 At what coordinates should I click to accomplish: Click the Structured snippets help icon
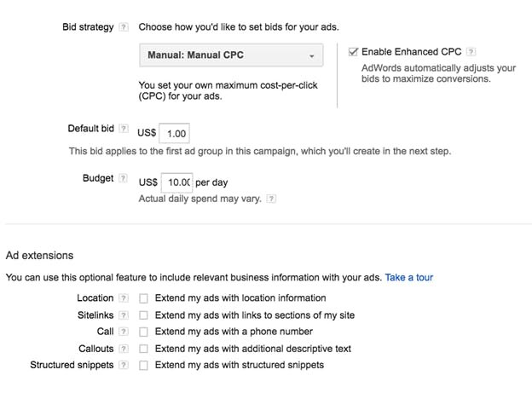124,365
